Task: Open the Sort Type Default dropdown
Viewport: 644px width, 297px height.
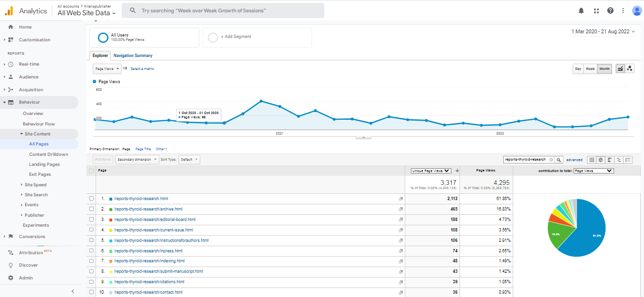Action: point(189,160)
